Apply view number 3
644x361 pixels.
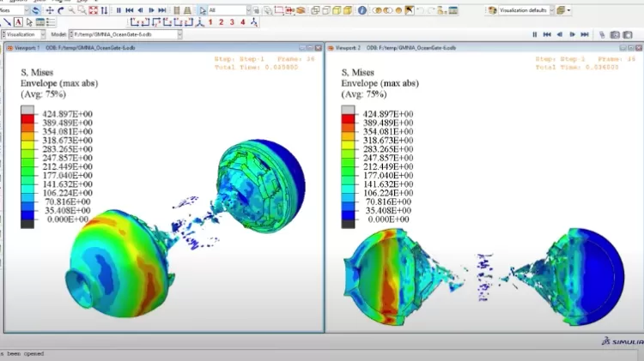tap(232, 22)
